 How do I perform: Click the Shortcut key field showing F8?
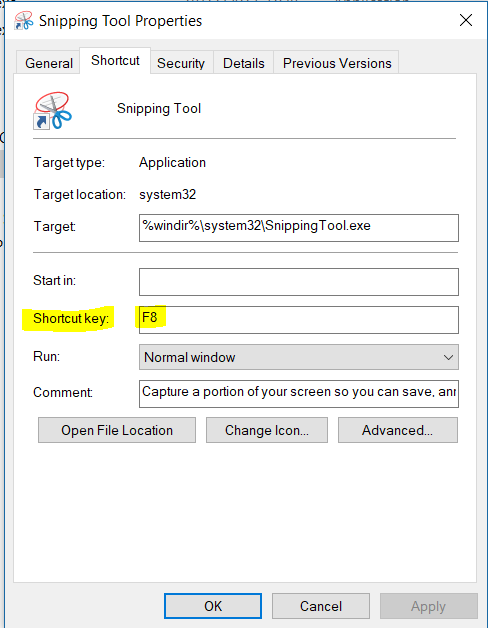(299, 320)
